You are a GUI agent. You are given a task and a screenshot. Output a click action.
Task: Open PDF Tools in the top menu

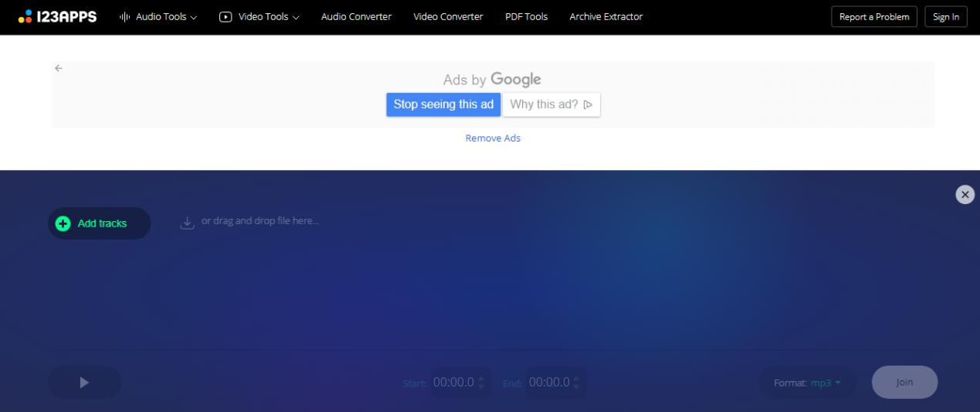(x=526, y=16)
